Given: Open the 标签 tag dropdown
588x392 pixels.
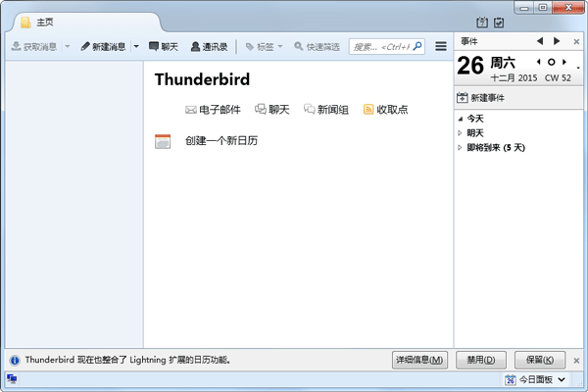Looking at the screenshot, I should (264, 46).
